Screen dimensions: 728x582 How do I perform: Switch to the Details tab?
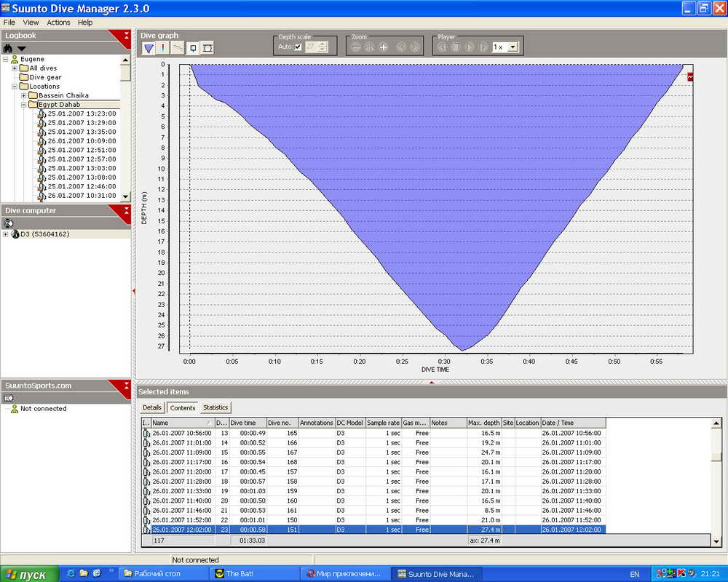click(152, 407)
